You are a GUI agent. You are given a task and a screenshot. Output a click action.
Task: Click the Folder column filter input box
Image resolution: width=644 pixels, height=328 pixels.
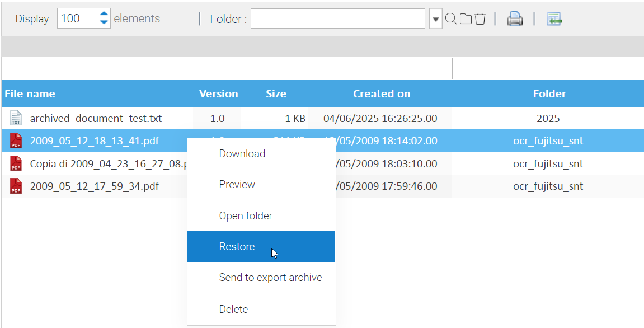(x=547, y=69)
